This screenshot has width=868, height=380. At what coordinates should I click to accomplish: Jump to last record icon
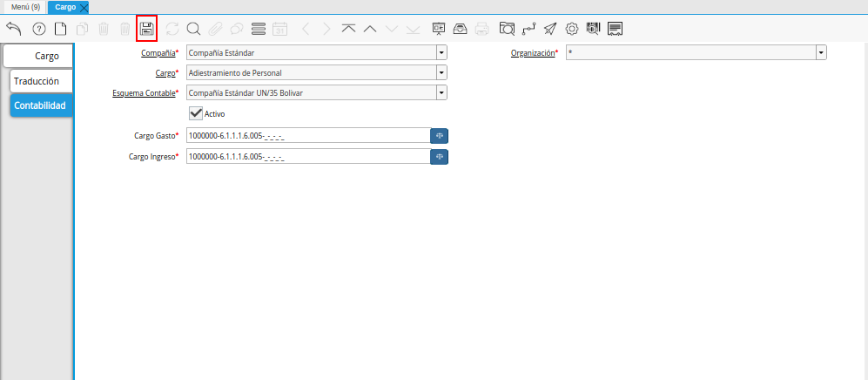(413, 29)
